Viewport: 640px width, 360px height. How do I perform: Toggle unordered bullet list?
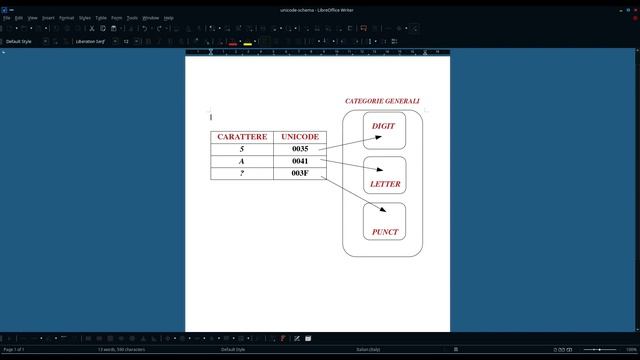tap(312, 41)
